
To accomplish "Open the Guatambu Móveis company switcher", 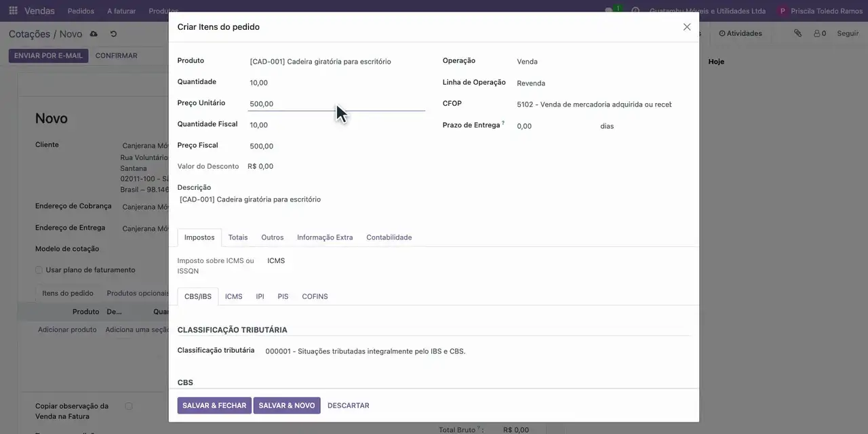I will point(707,11).
